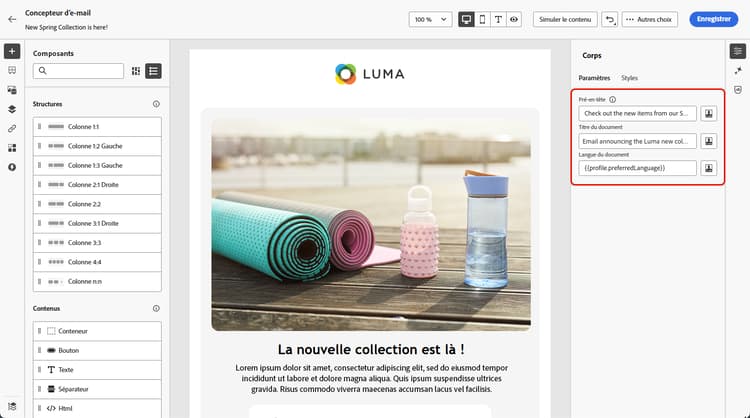Open personalization icon for Pré-en-tête field
Image resolution: width=750 pixels, height=418 pixels.
coord(708,113)
